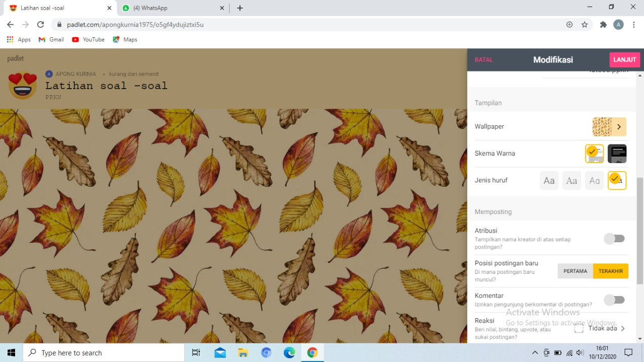
Task: Bookmark this page with the star icon
Action: coord(585,24)
